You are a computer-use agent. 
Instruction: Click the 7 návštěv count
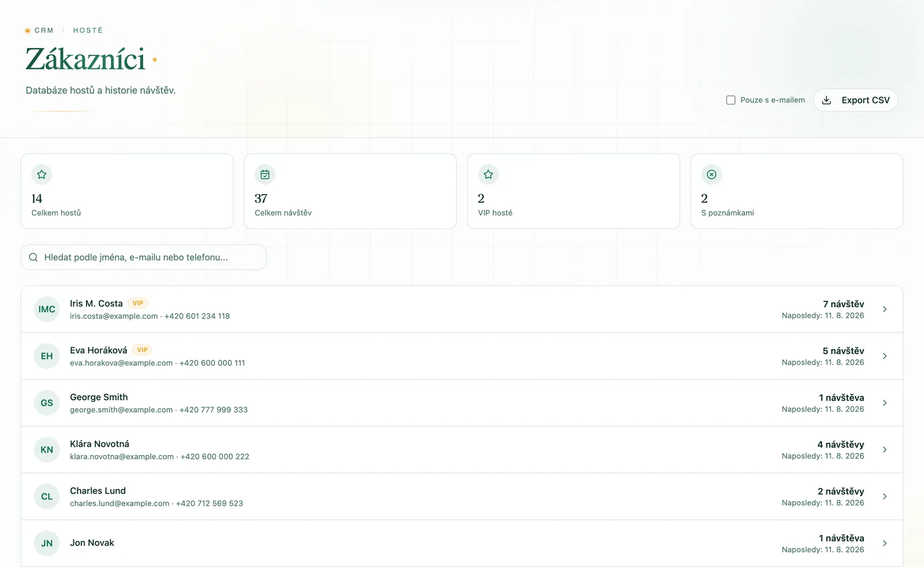[x=844, y=304]
